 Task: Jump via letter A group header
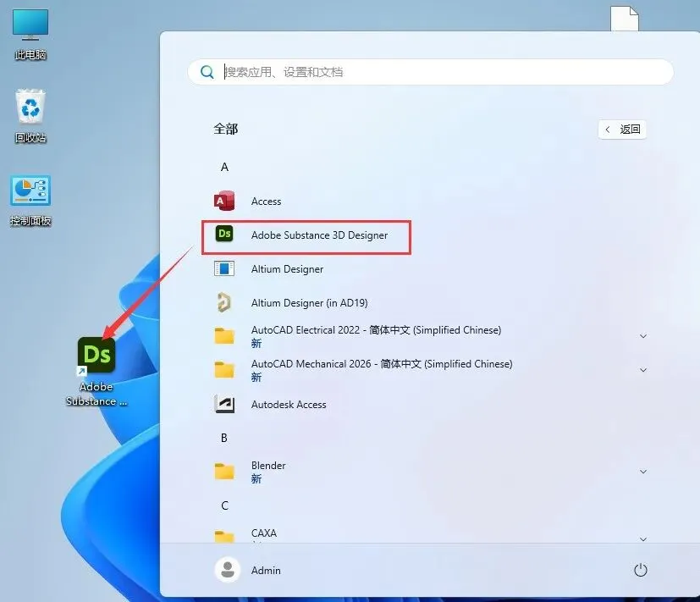(x=224, y=167)
